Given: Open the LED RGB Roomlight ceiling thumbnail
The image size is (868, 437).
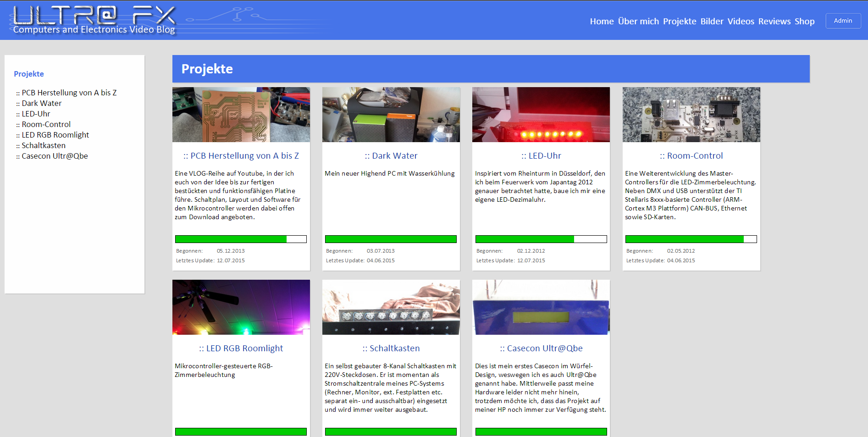Looking at the screenshot, I should (241, 307).
